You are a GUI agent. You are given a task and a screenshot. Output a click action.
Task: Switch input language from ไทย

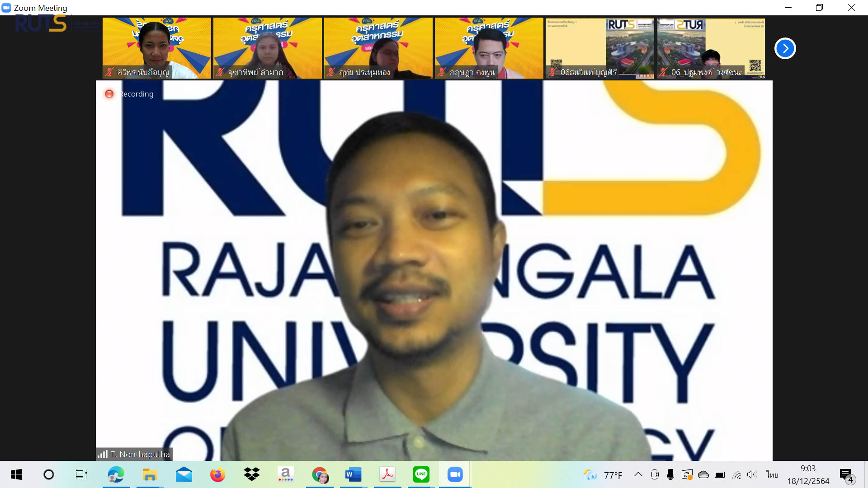point(772,474)
